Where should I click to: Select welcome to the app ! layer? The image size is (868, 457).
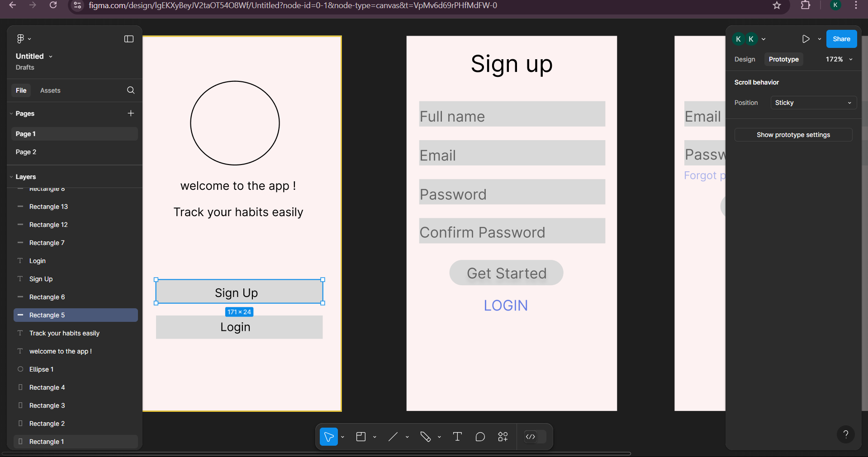pos(76,351)
